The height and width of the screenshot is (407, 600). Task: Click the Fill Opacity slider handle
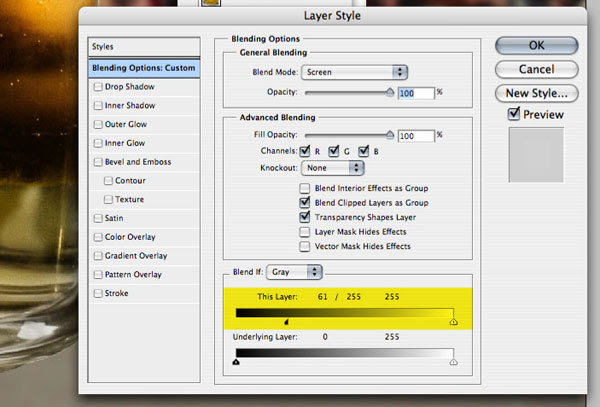click(390, 135)
